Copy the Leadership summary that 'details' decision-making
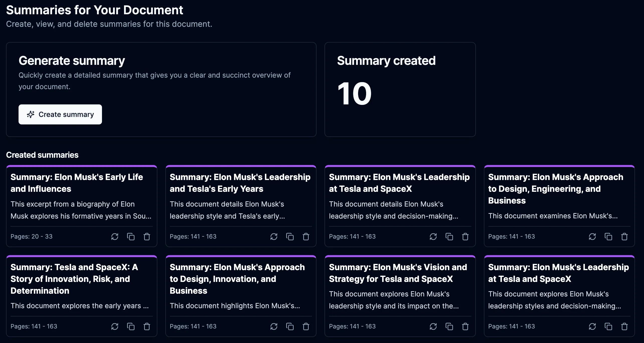644x343 pixels. tap(449, 237)
